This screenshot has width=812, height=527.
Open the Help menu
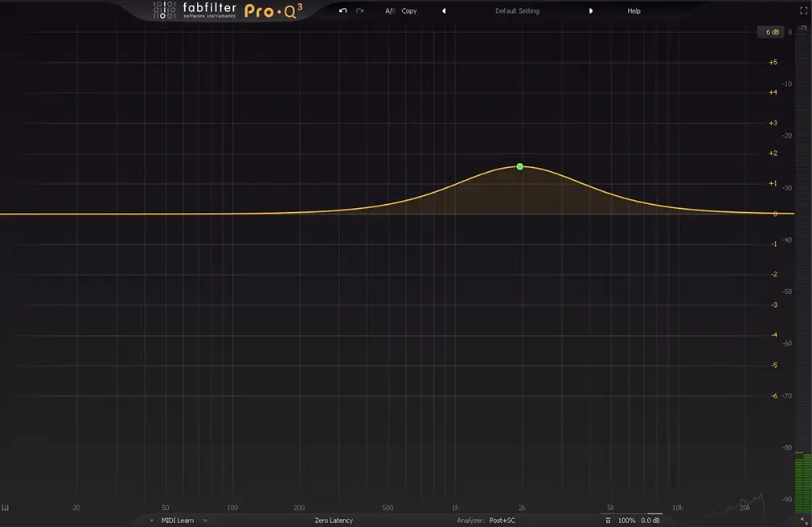pyautogui.click(x=634, y=11)
